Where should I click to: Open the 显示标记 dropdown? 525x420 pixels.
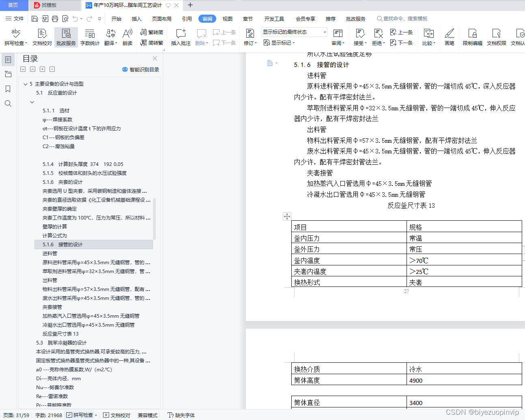tap(279, 43)
